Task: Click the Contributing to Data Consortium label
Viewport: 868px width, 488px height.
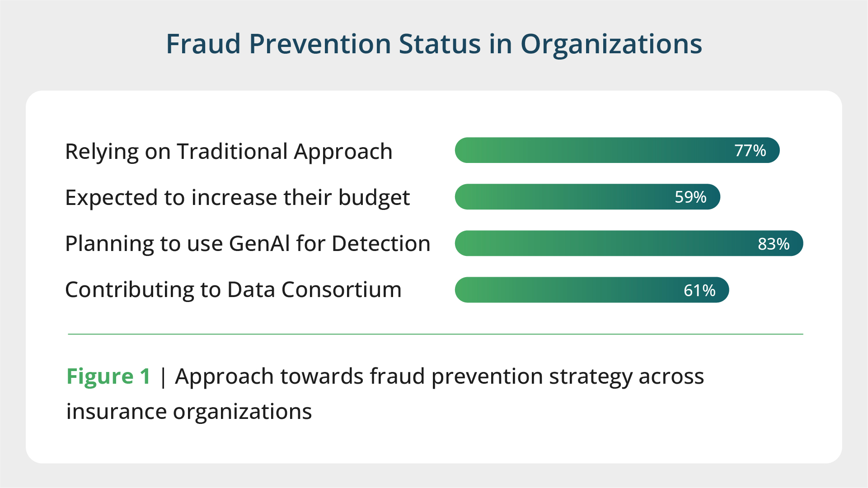Action: tap(233, 290)
